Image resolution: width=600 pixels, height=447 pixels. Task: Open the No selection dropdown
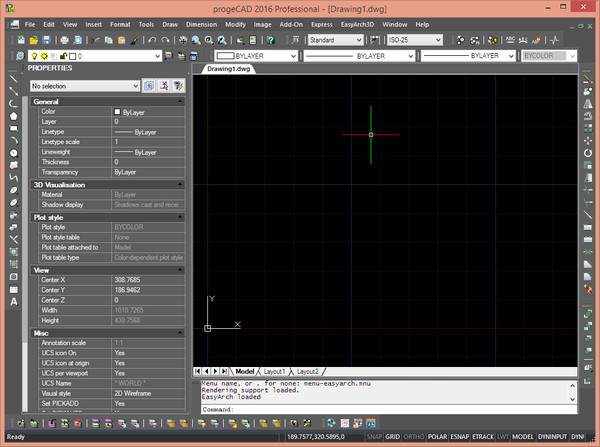(84, 87)
